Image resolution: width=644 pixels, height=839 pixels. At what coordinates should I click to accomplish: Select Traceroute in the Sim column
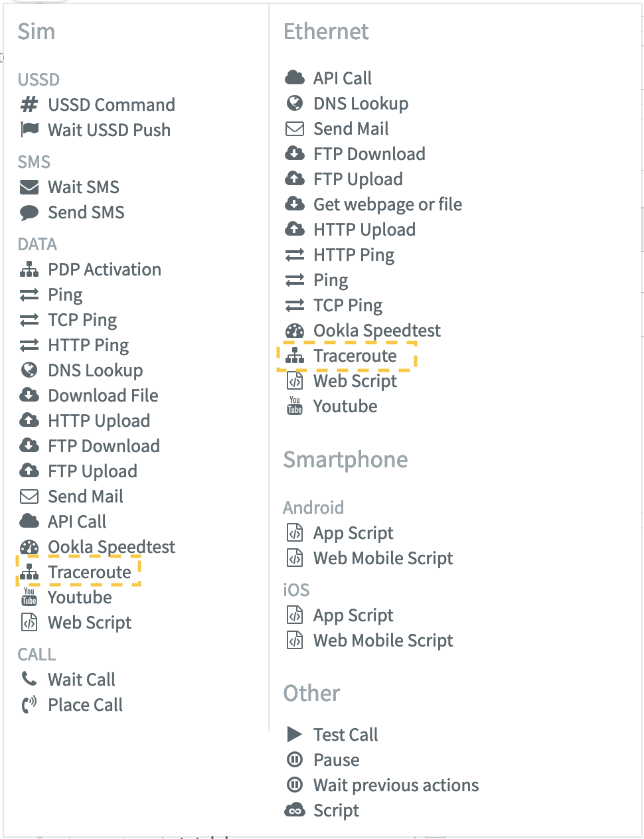[90, 572]
